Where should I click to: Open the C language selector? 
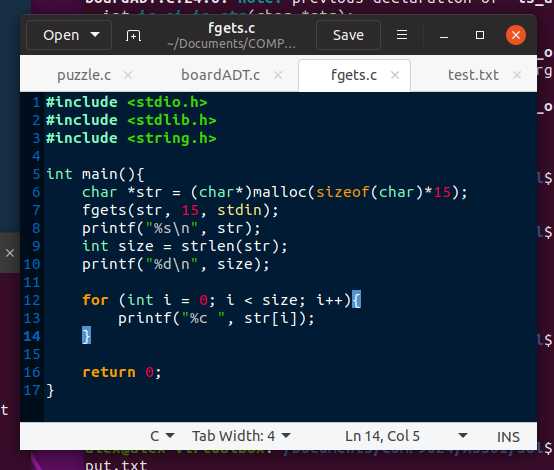coord(162,436)
